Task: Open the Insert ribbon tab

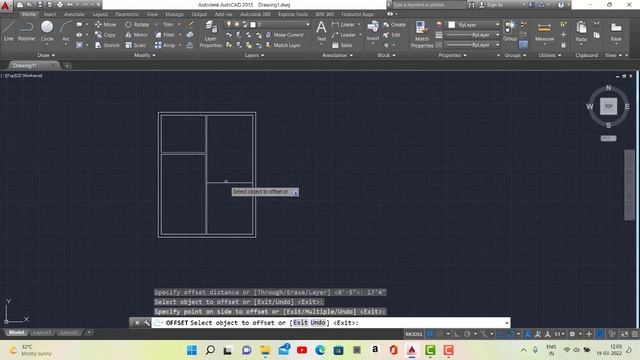Action: pos(50,14)
